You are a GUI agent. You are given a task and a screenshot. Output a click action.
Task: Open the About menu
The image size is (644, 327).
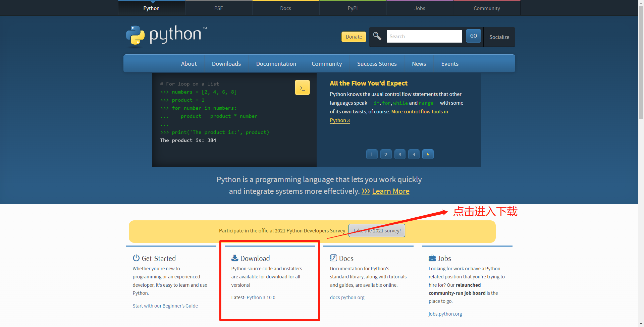[x=189, y=64]
